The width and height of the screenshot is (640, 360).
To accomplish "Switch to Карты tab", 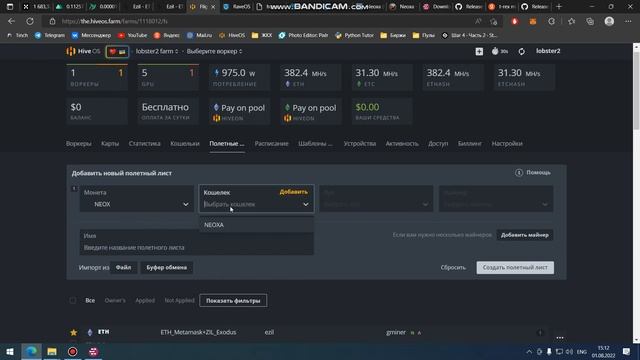I will pyautogui.click(x=110, y=144).
